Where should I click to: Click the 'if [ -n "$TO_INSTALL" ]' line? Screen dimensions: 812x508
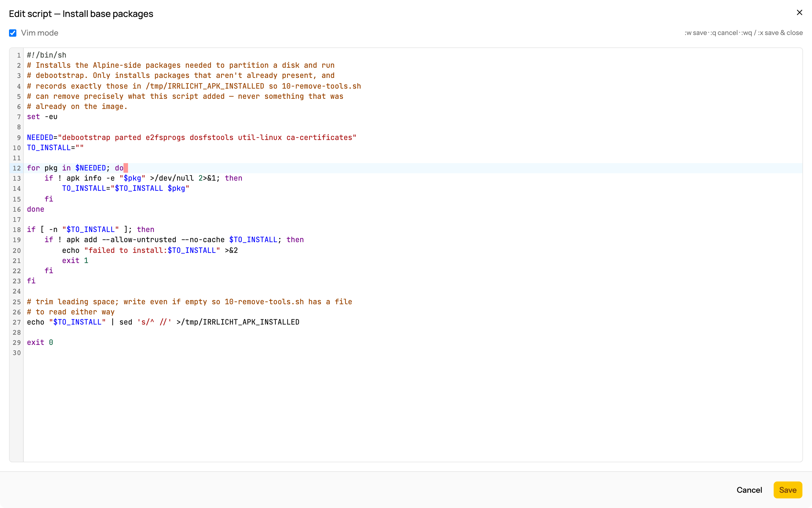click(x=91, y=229)
